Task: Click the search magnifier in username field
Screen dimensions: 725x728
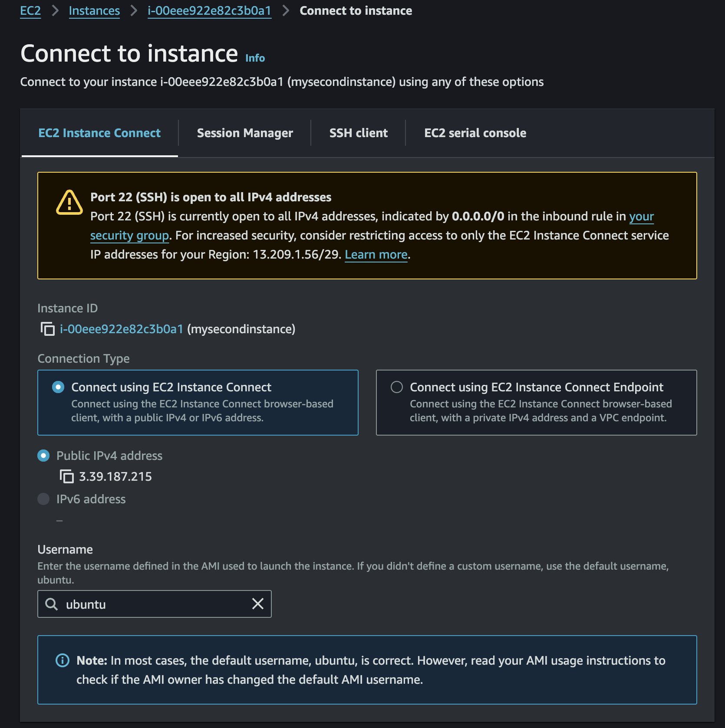Action: 52,604
